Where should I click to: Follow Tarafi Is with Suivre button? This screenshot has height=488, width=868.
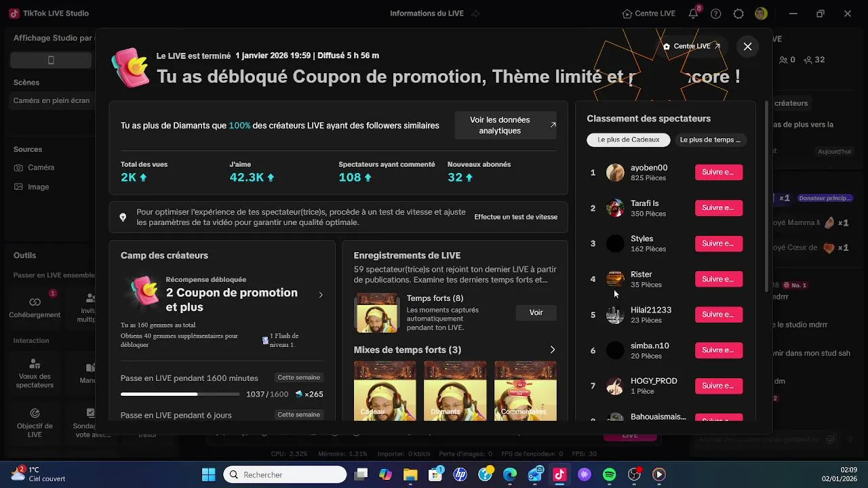click(x=718, y=208)
